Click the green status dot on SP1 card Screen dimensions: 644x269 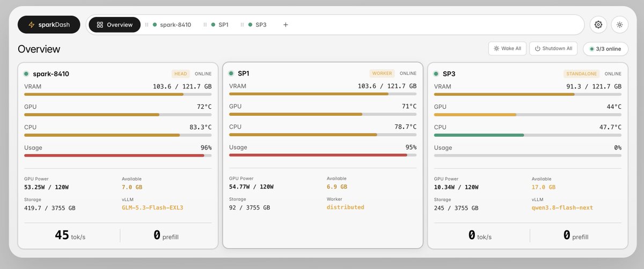point(231,73)
